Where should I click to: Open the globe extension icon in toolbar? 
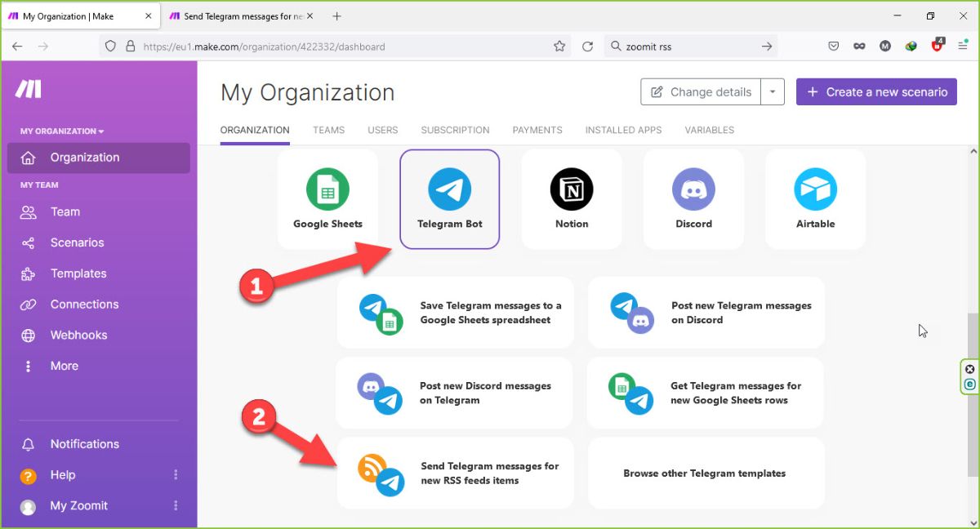click(911, 47)
